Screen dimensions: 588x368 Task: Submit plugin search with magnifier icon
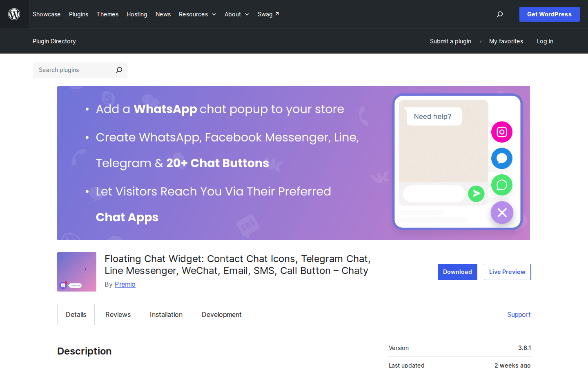[x=119, y=70]
